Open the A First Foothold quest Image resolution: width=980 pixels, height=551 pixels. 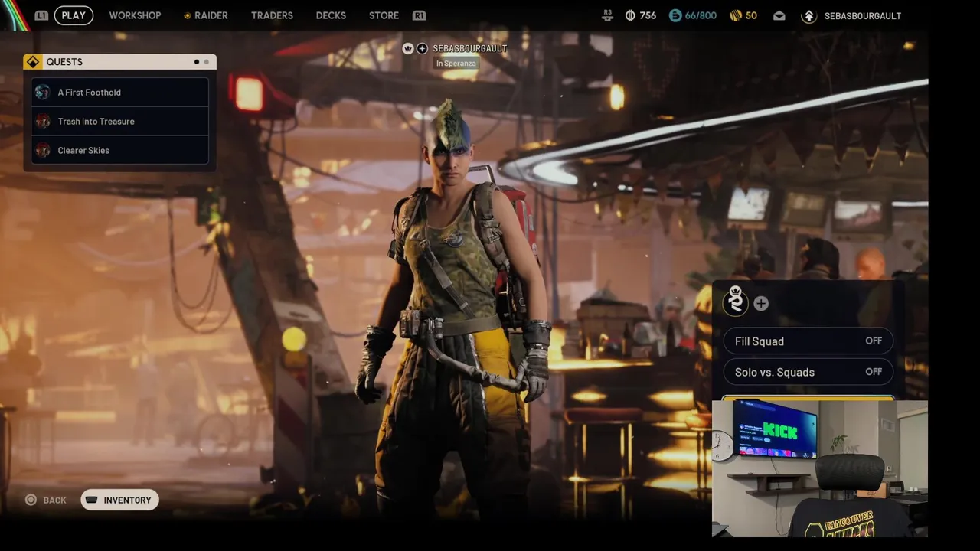(x=120, y=93)
